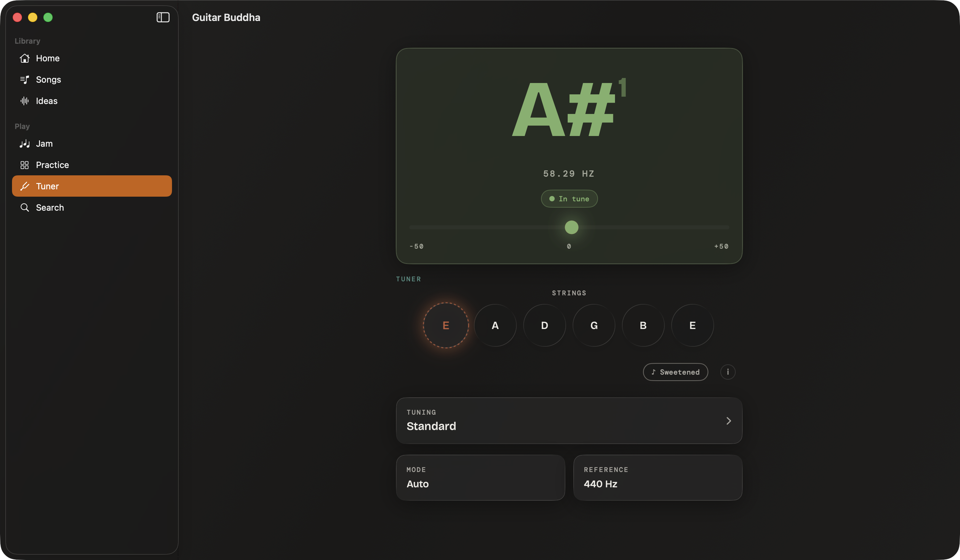Toggle the sidebar panel icon
The width and height of the screenshot is (960, 560).
(163, 18)
